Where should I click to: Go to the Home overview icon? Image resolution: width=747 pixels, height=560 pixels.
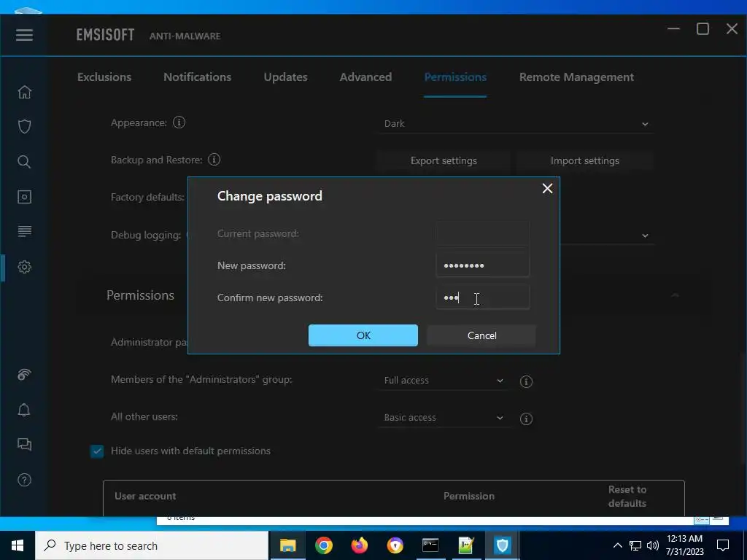coord(24,91)
